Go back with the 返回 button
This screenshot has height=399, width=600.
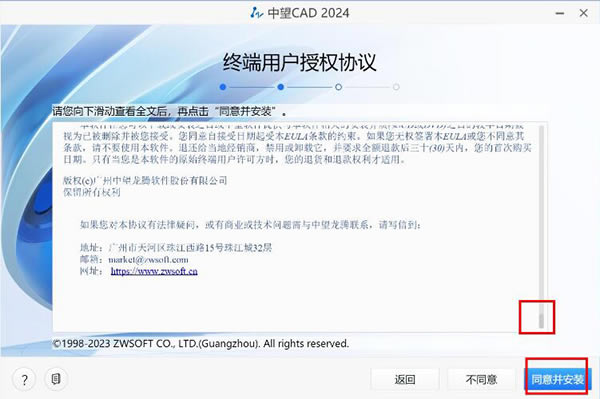coord(405,379)
